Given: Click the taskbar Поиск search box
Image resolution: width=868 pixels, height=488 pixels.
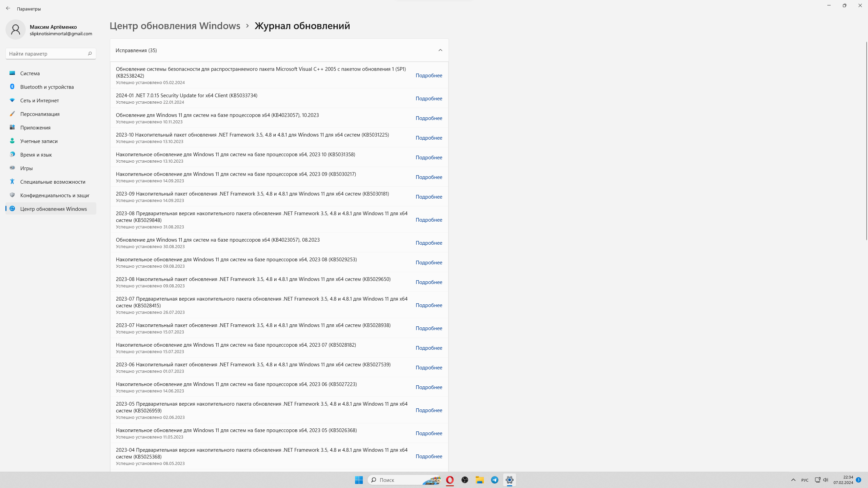Looking at the screenshot, I should [405, 480].
